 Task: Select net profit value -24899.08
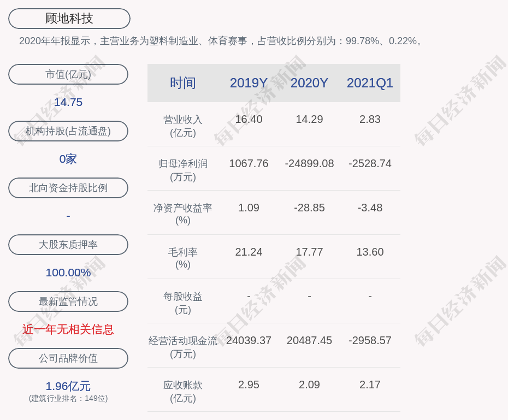[309, 163]
